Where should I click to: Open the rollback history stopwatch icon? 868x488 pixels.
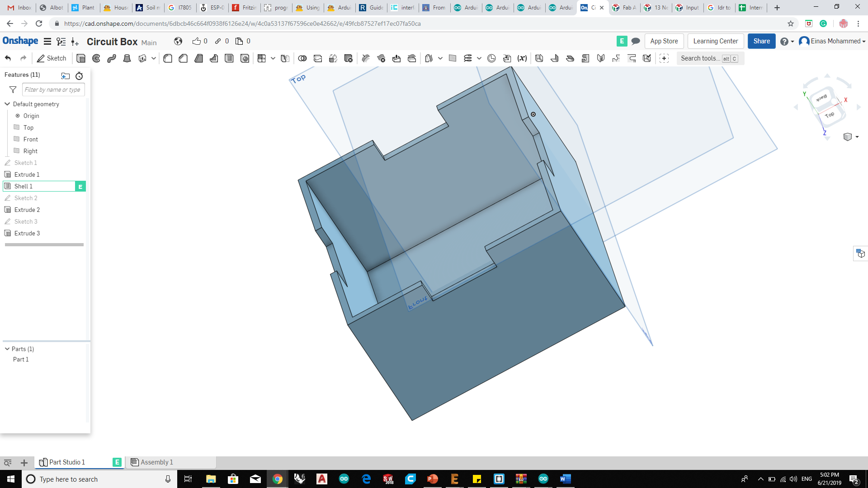[x=79, y=75]
